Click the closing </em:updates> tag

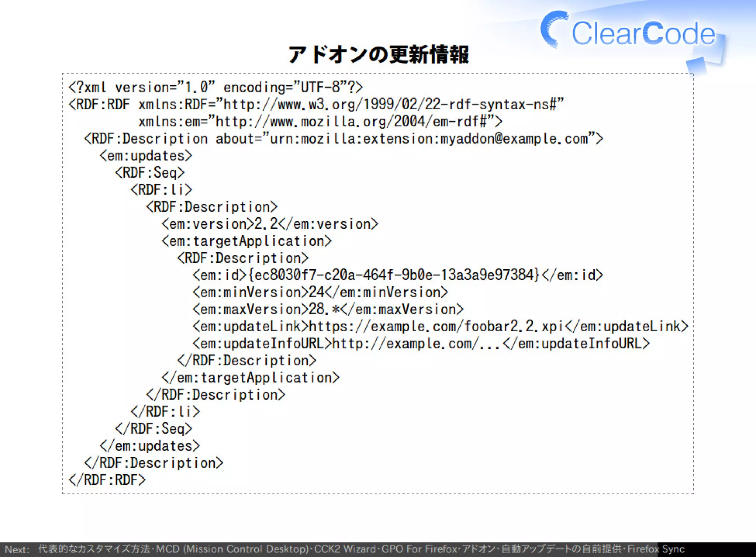point(150,446)
